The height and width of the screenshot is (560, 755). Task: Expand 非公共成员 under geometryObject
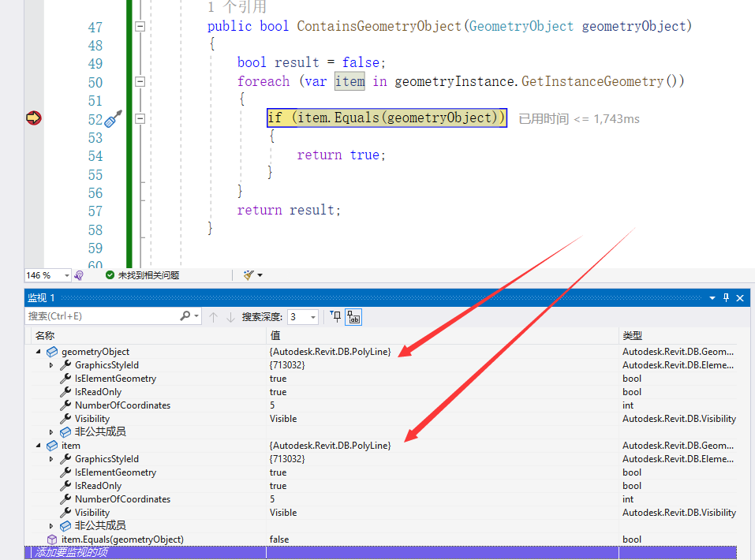(51, 431)
